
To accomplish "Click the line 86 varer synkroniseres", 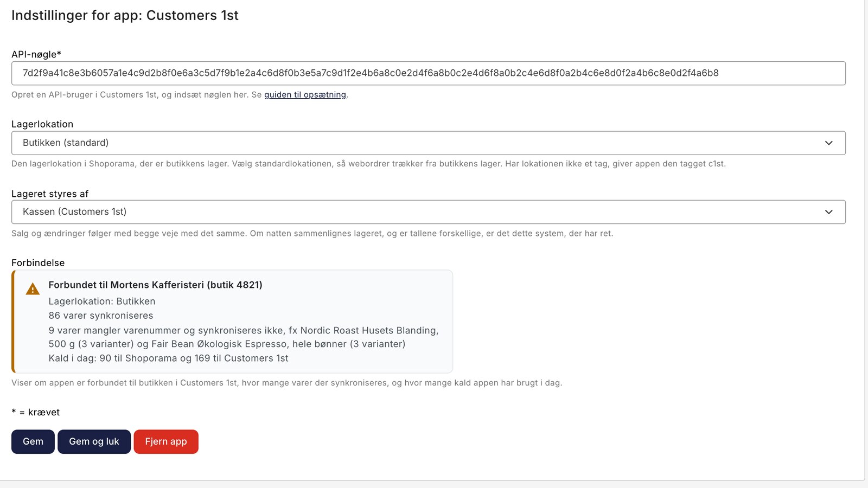I will 101,316.
